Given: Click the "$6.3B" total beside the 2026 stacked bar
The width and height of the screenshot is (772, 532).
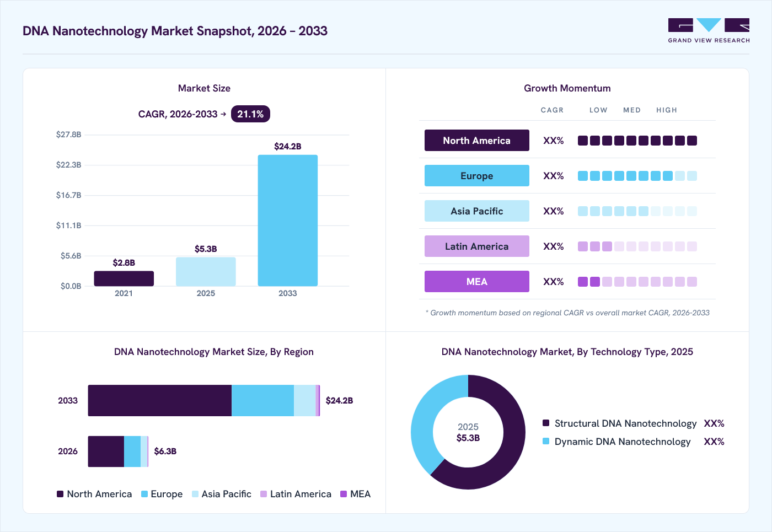Looking at the screenshot, I should pyautogui.click(x=165, y=451).
